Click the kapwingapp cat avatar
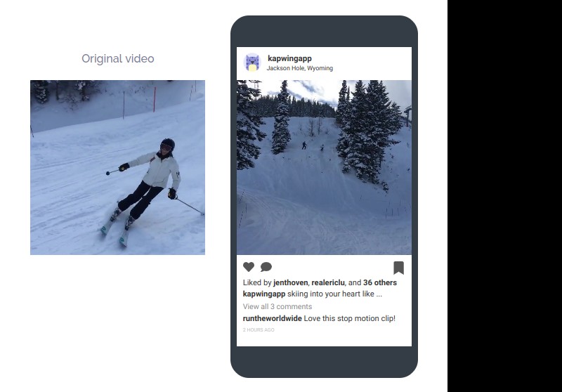 253,63
